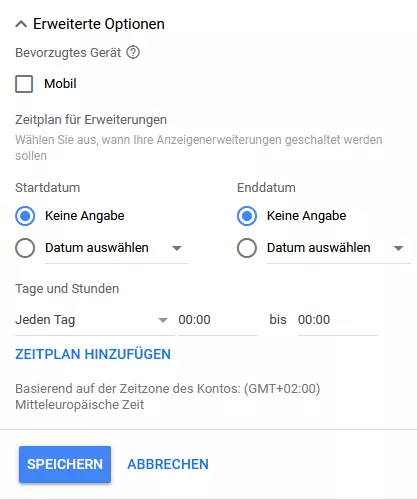Click the start time 00:00 field
This screenshot has width=417, height=500.
pos(218,320)
